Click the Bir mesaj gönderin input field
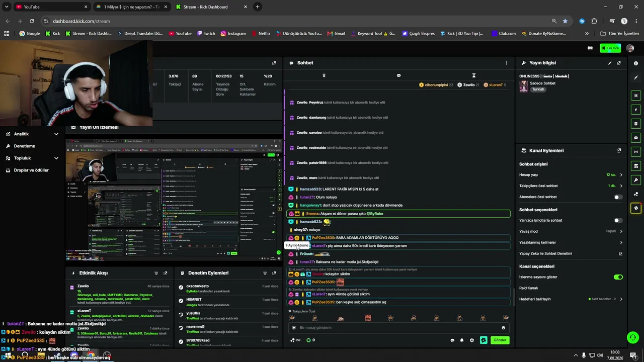 point(399,328)
